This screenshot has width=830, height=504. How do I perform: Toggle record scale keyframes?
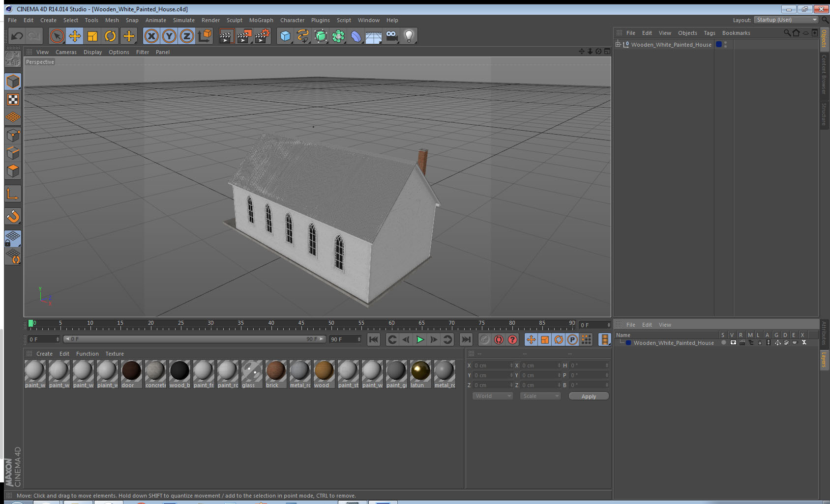click(545, 339)
